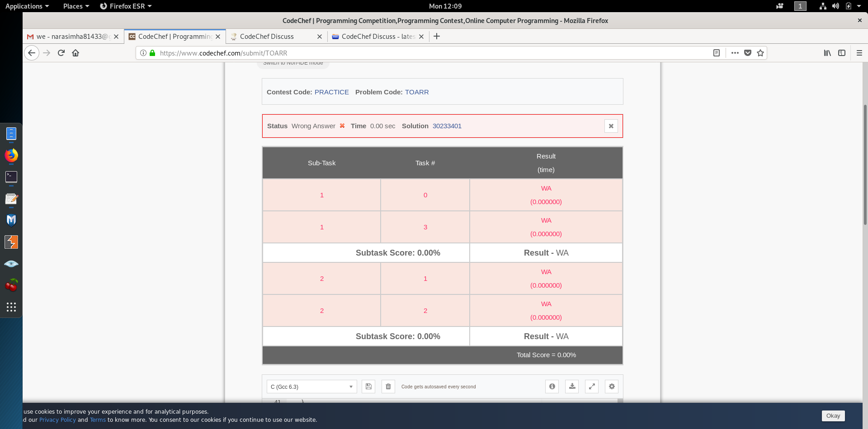Go to the Firefox home page
Screen dimensions: 868x429
click(x=75, y=53)
